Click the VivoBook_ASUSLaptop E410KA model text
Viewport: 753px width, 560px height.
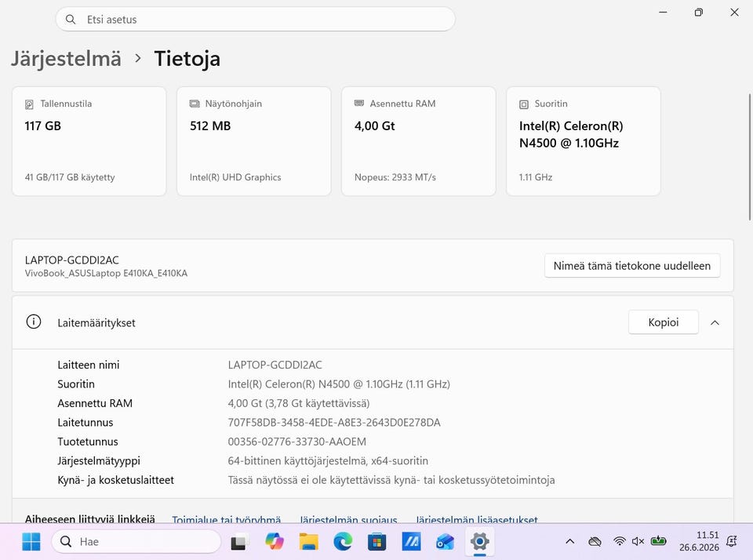106,273
